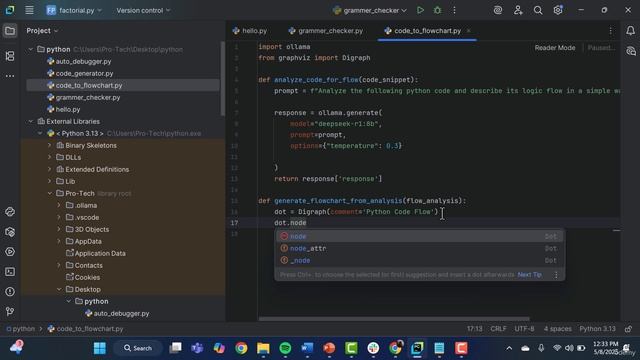
Task: Open the Project tool window icon
Action: [10, 31]
